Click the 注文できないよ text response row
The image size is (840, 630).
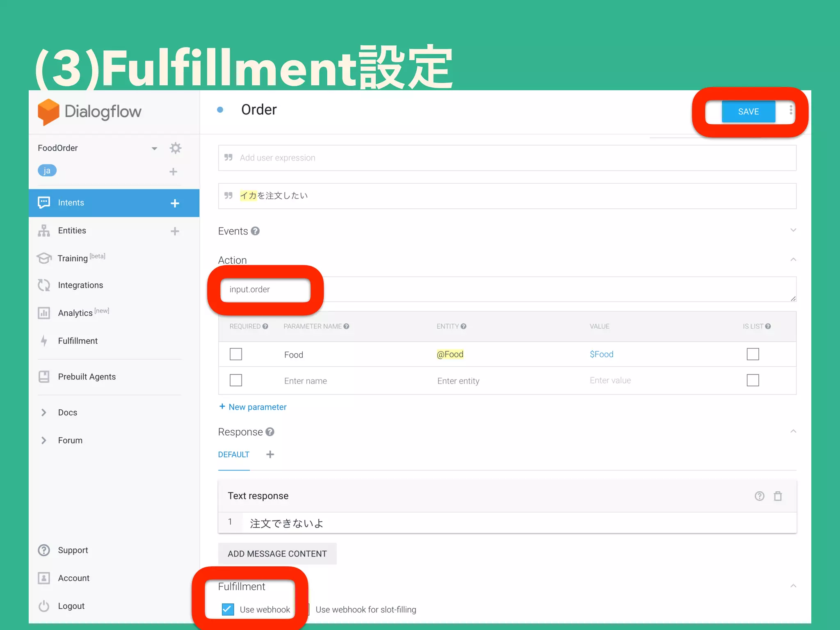pos(507,523)
